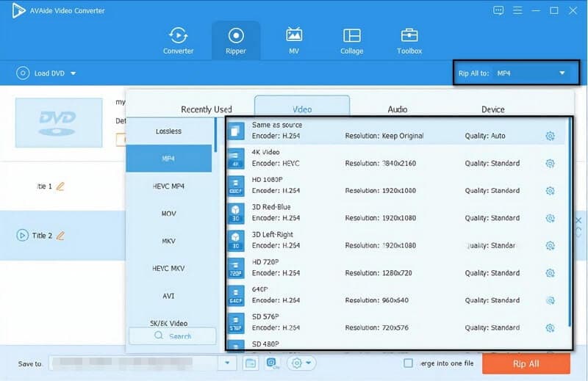588x381 pixels.
Task: Open settings gear for Same as source
Action: [550, 136]
